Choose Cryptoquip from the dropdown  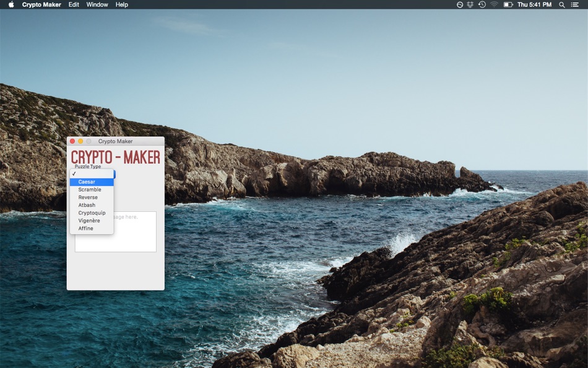[x=92, y=213]
